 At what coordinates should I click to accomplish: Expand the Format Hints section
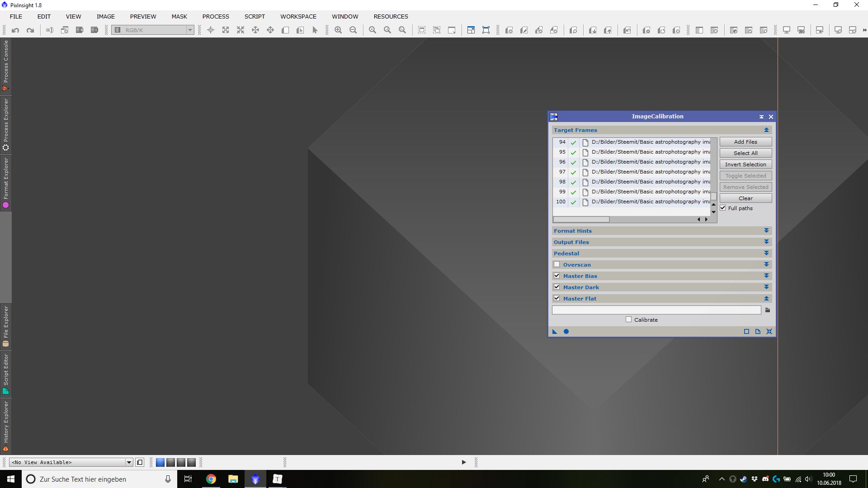click(766, 231)
